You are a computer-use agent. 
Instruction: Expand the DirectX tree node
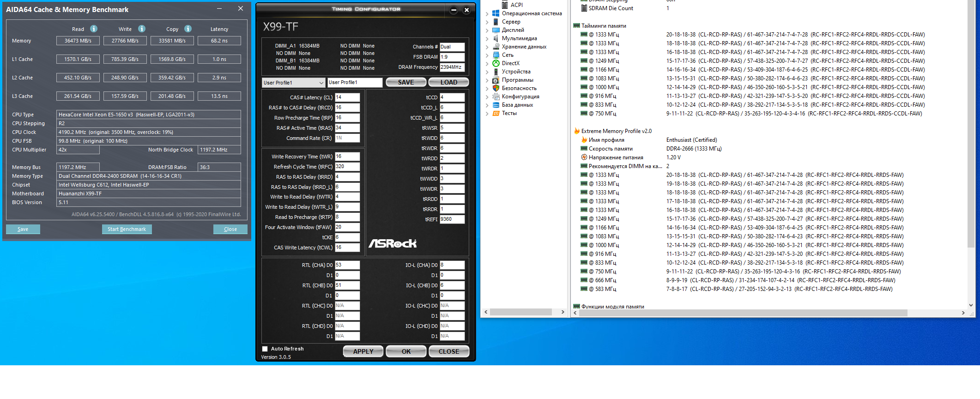pyautogui.click(x=487, y=64)
